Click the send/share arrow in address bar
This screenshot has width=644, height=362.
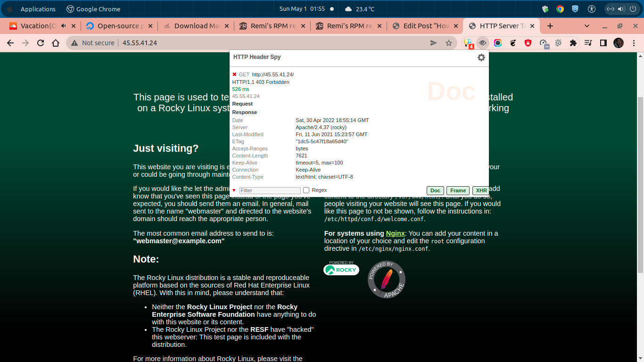(x=434, y=43)
